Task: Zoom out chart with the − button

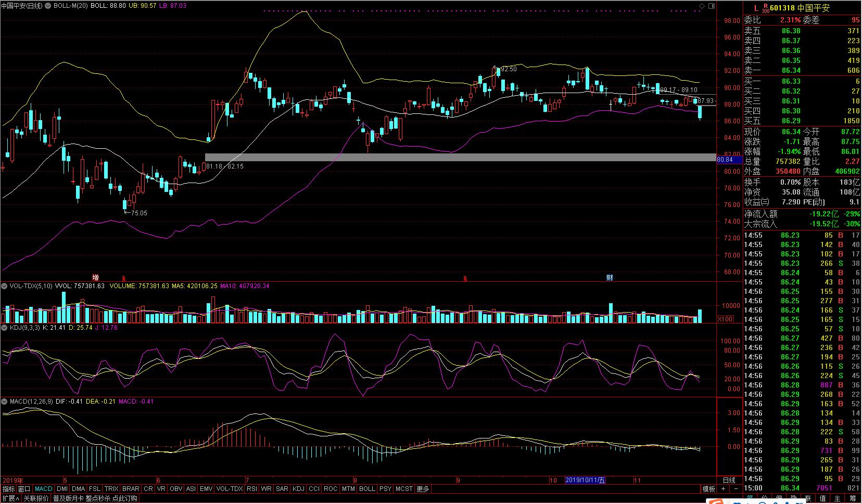Action: pos(736,489)
